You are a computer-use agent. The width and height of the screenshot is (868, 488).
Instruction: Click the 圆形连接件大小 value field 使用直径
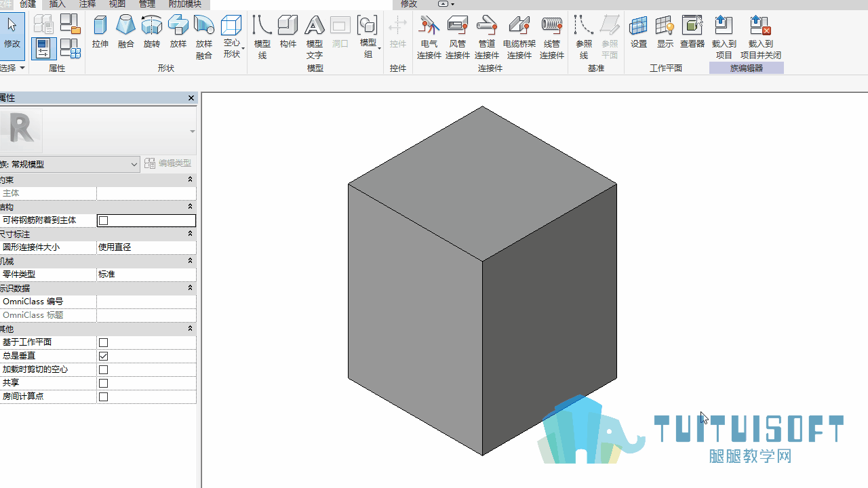click(146, 247)
